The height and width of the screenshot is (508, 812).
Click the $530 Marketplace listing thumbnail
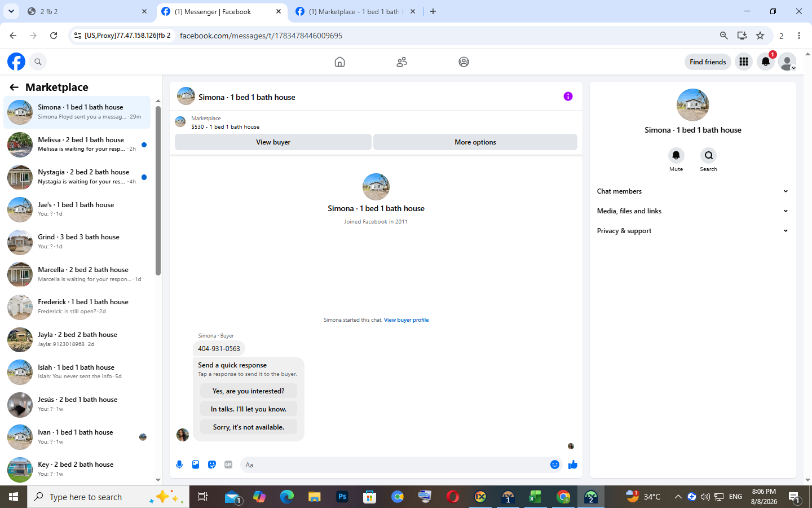click(x=180, y=122)
